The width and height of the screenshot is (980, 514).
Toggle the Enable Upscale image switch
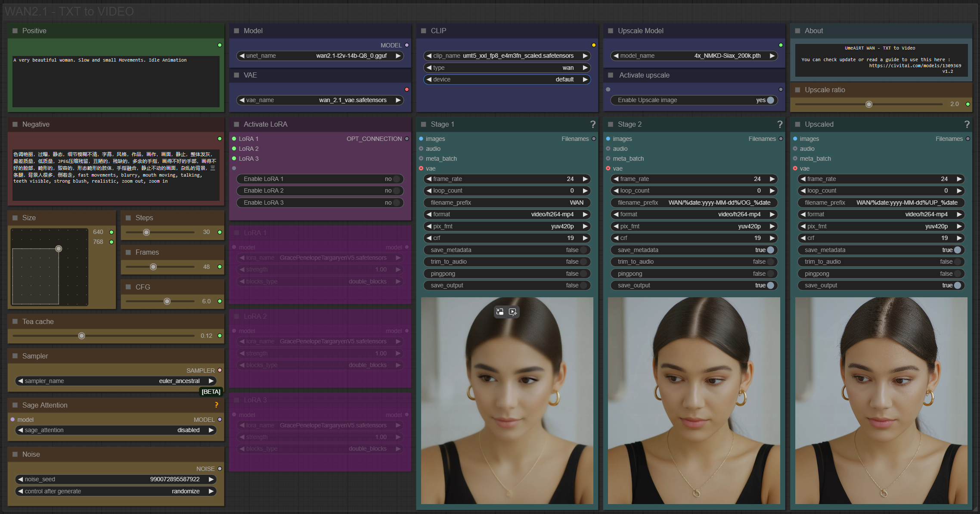click(x=770, y=100)
